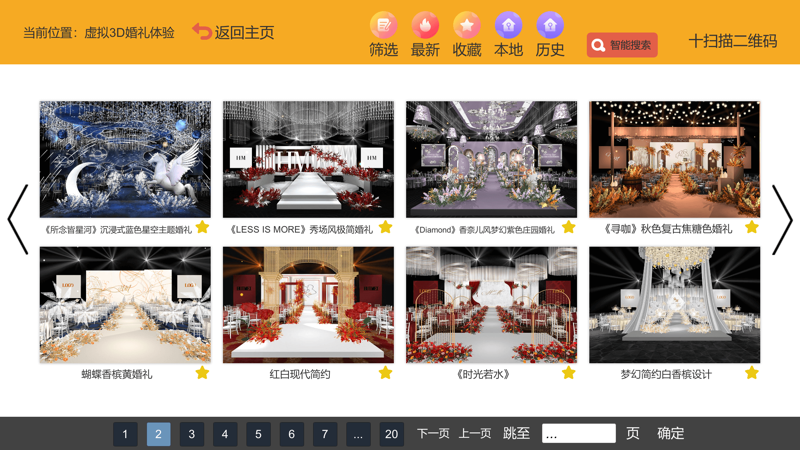Open the 历史 history icon

550,25
